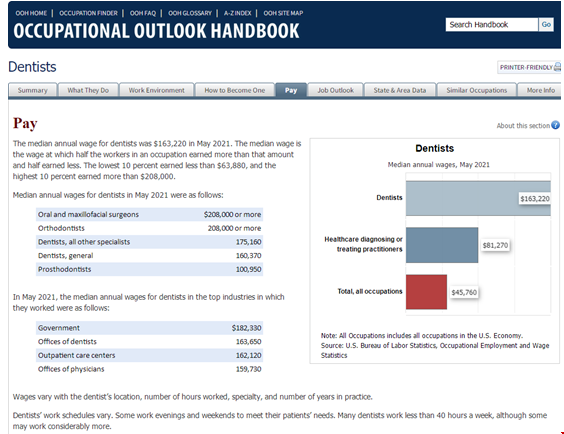Switch to the What They Do tab
Screen dimensions: 564x434
[88, 90]
